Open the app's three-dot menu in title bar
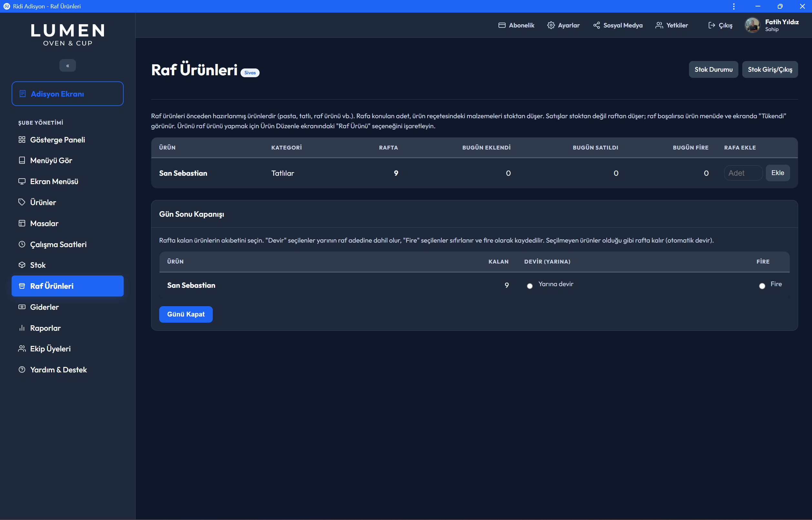 click(734, 6)
